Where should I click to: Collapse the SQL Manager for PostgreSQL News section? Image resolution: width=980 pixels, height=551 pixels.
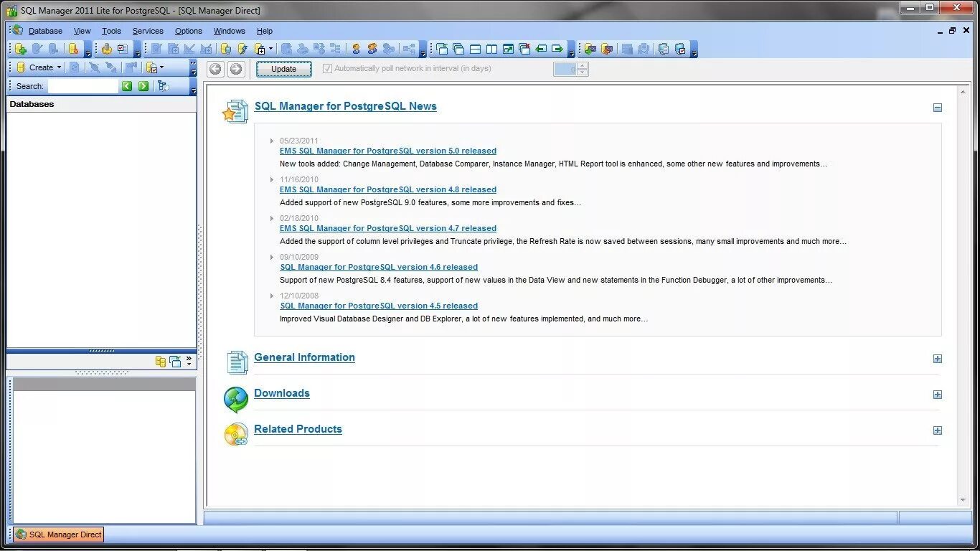coord(937,108)
